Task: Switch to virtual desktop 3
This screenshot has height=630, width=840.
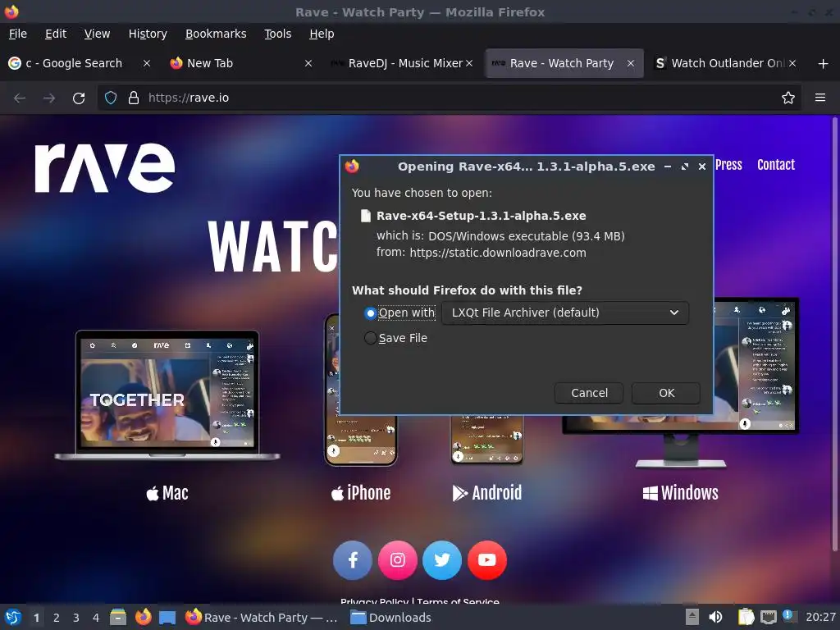Action: click(76, 618)
